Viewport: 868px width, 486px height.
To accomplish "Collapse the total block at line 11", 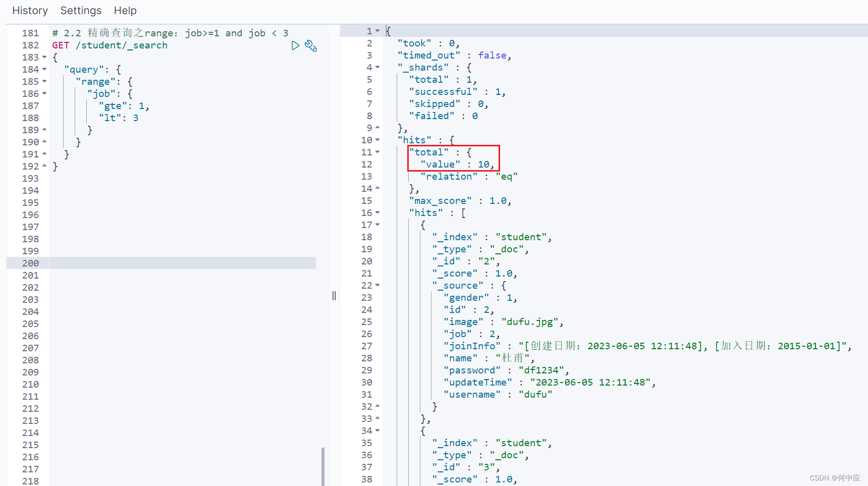I will 377,152.
